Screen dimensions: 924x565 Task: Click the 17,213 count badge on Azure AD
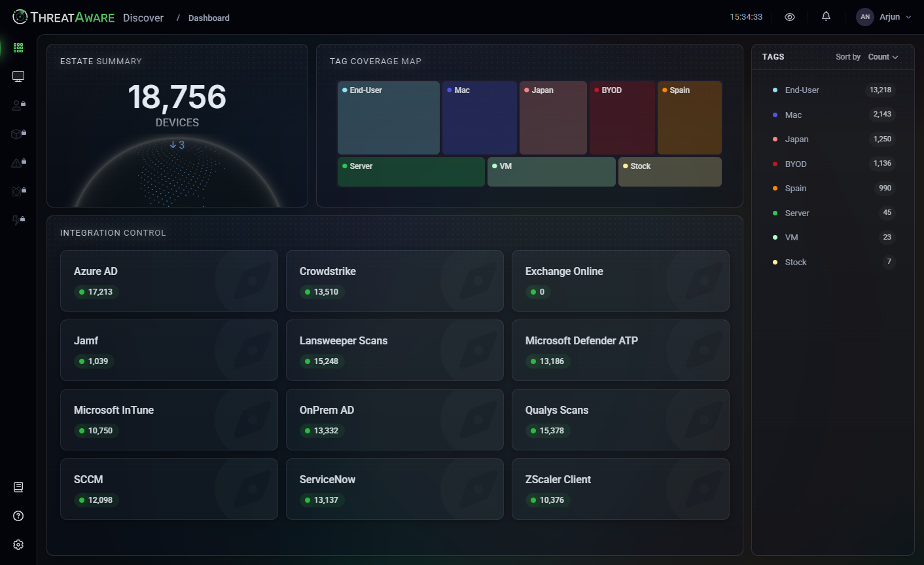click(96, 292)
